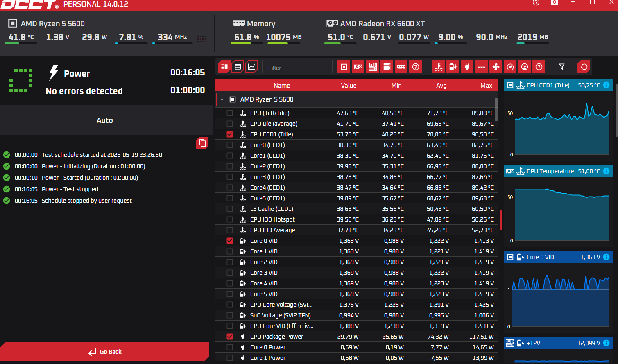Uncheck the CPU CCD1 (Tdie) checkbox
The width and height of the screenshot is (618, 364).
[230, 134]
